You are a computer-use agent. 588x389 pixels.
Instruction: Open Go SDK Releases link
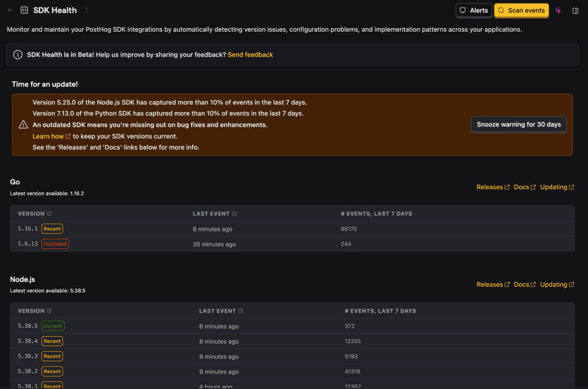tap(493, 187)
